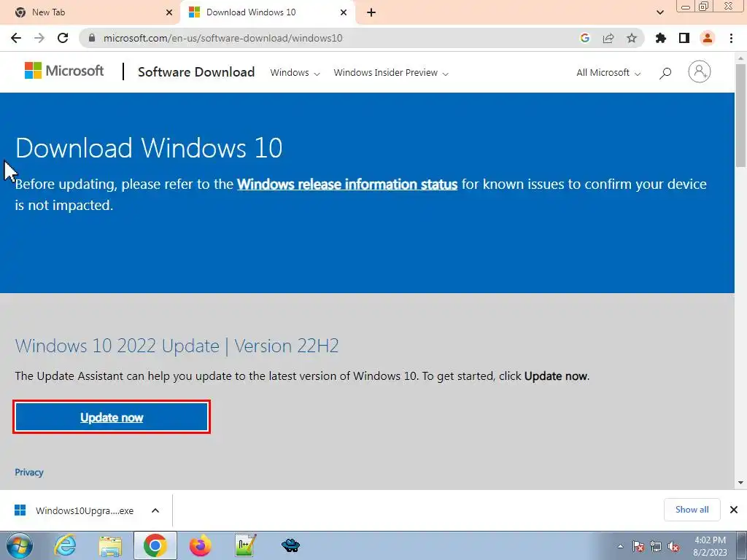Go back using the browser back arrow
747x560 pixels.
(x=16, y=38)
